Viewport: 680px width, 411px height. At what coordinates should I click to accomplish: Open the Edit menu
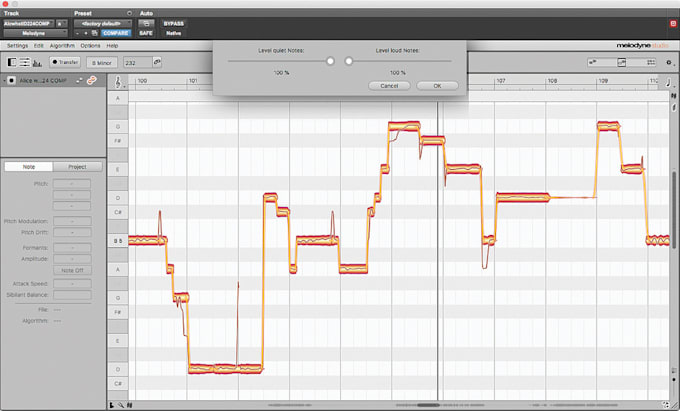point(39,46)
